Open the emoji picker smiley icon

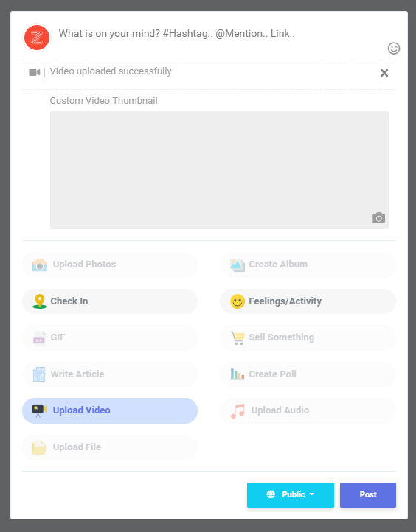pyautogui.click(x=394, y=48)
